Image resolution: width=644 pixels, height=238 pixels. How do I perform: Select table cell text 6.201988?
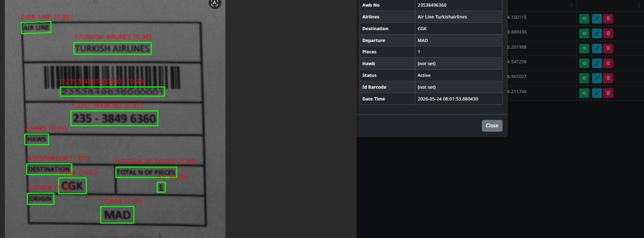point(517,47)
